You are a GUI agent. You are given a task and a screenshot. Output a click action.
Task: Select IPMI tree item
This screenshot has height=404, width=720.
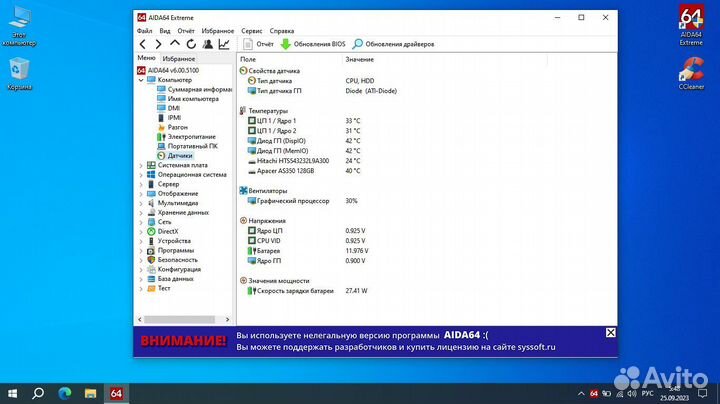tap(169, 118)
